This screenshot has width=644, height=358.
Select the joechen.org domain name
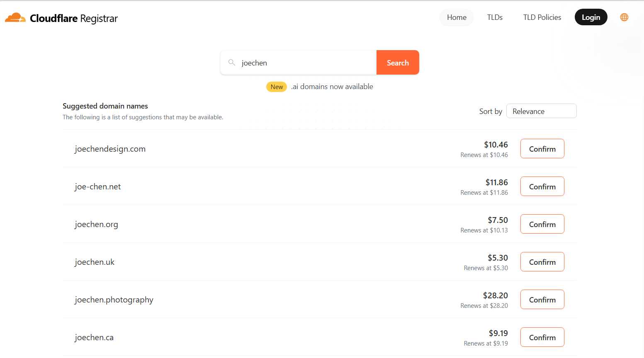tap(96, 224)
